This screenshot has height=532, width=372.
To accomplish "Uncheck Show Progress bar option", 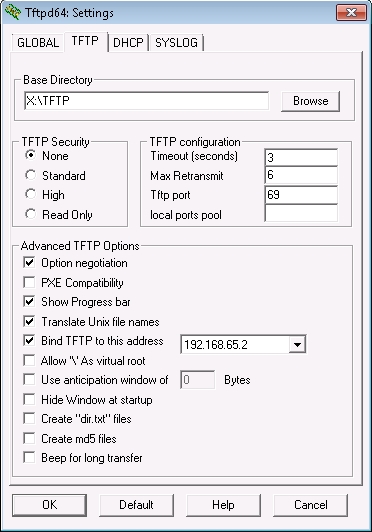I will click(29, 301).
